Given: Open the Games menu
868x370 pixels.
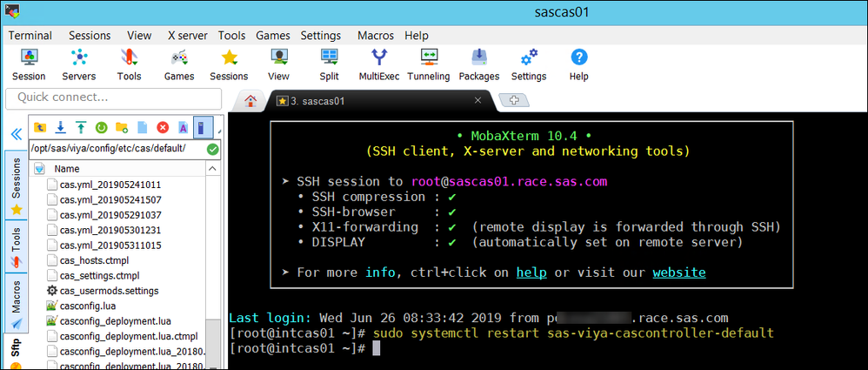Looking at the screenshot, I should pos(273,36).
